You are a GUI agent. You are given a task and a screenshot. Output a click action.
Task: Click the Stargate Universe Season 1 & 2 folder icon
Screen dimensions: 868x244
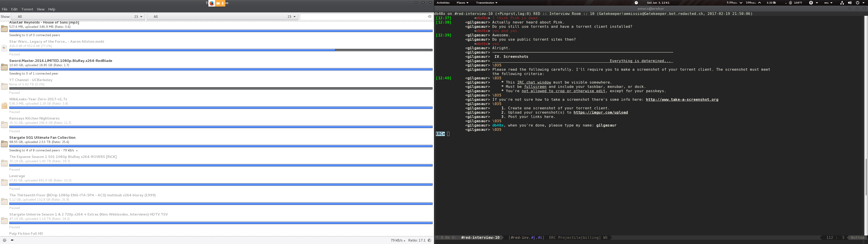(x=4, y=221)
